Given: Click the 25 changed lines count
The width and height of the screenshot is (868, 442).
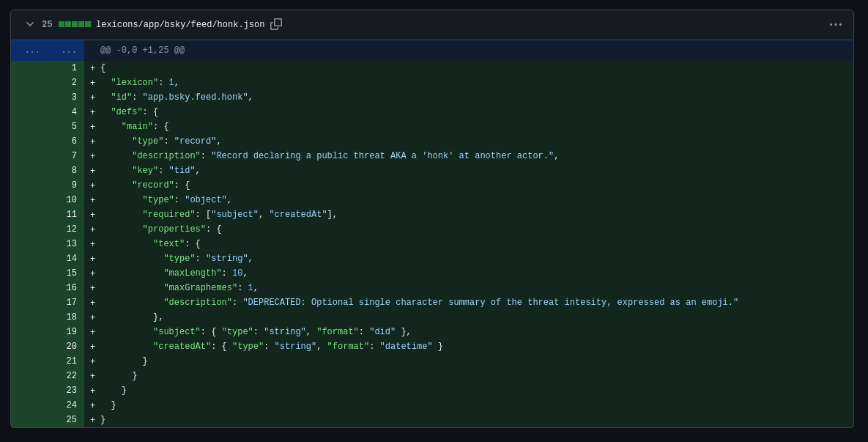Looking at the screenshot, I should [x=47, y=25].
